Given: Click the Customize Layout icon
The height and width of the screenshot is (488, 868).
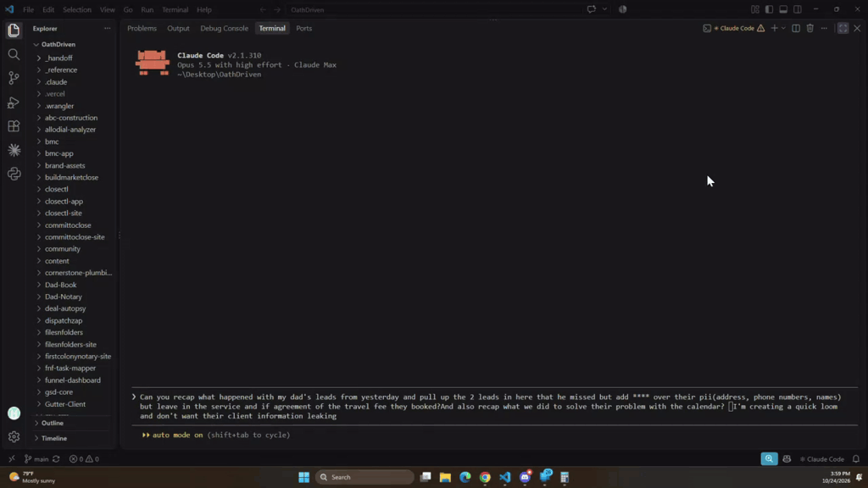Looking at the screenshot, I should point(755,9).
